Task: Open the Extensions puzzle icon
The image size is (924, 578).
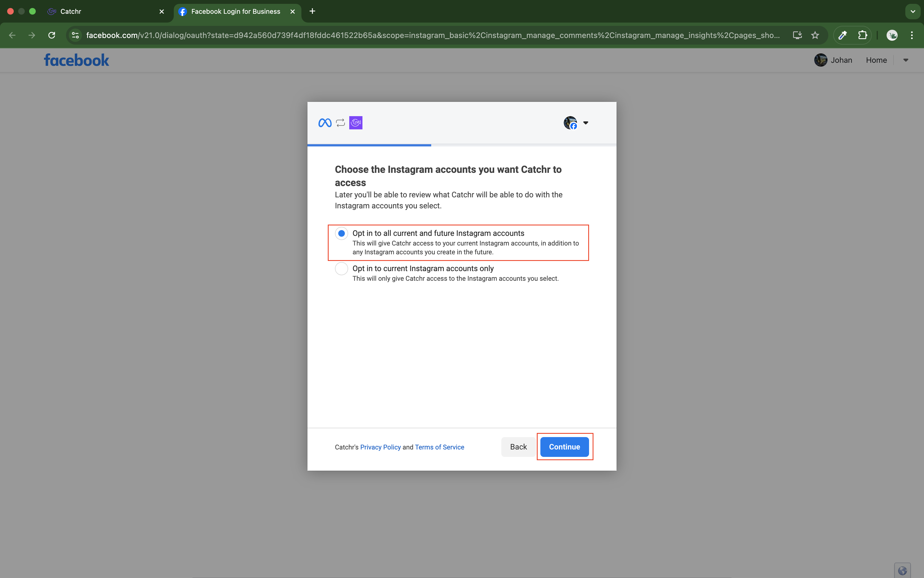Action: 862,35
